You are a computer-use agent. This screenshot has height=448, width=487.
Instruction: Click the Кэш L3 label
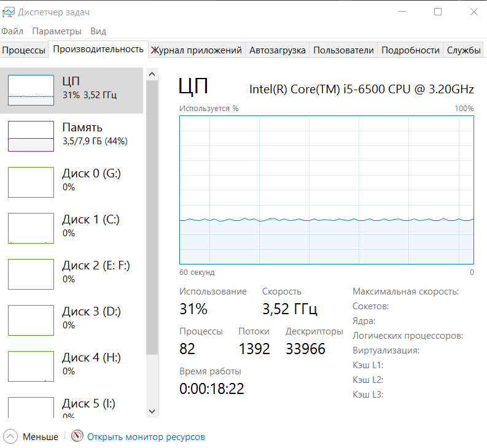[x=368, y=395]
